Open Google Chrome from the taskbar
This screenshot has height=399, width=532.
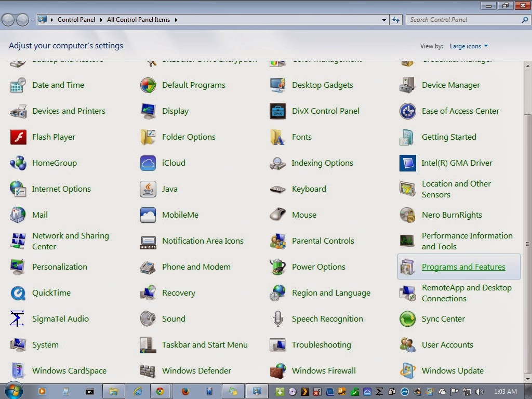click(x=159, y=392)
